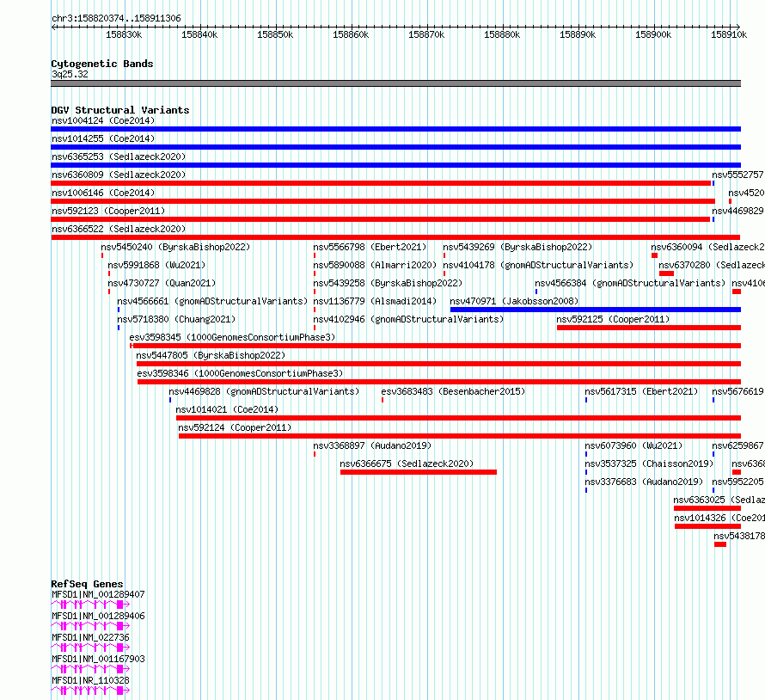This screenshot has width=765, height=700.
Task: Select the nsv6363025 variant red bar
Action: pos(707,508)
